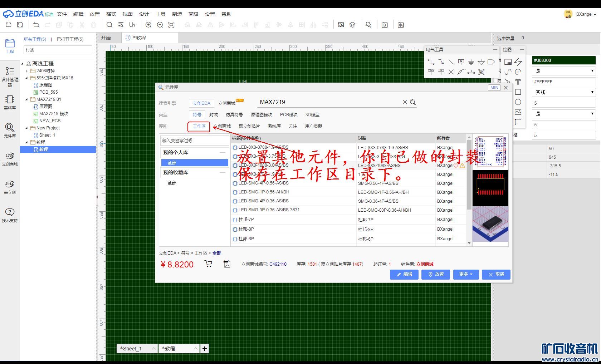This screenshot has height=364, width=601.
Task: Open the 制造 menu
Action: [177, 14]
